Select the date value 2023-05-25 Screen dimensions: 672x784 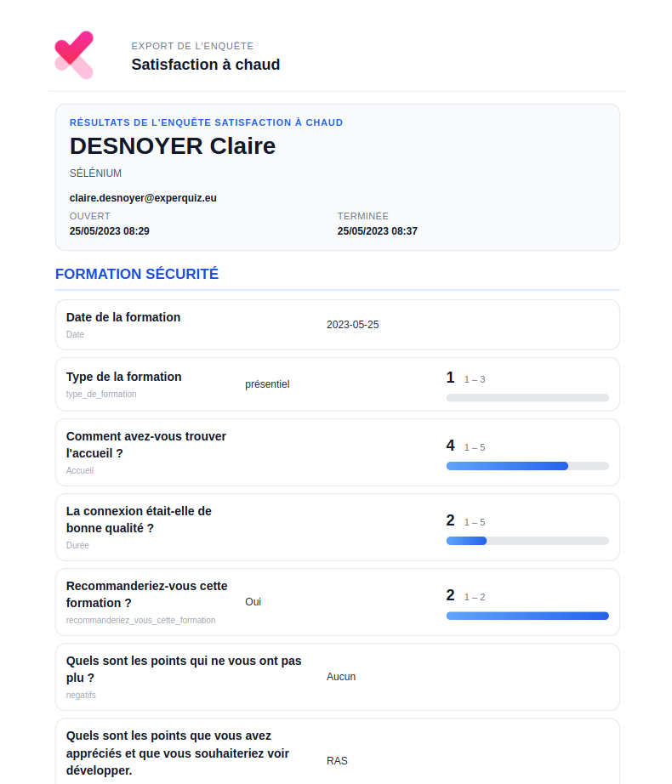pyautogui.click(x=352, y=325)
